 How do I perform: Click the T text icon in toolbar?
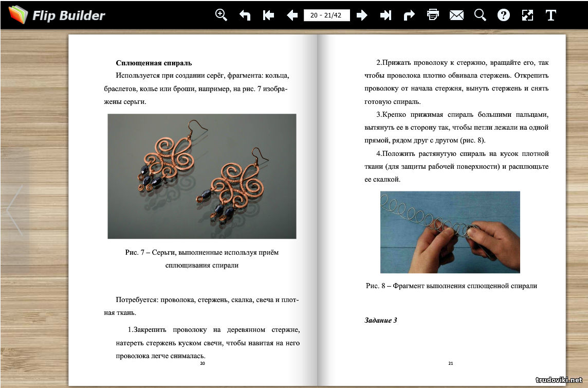pyautogui.click(x=550, y=15)
